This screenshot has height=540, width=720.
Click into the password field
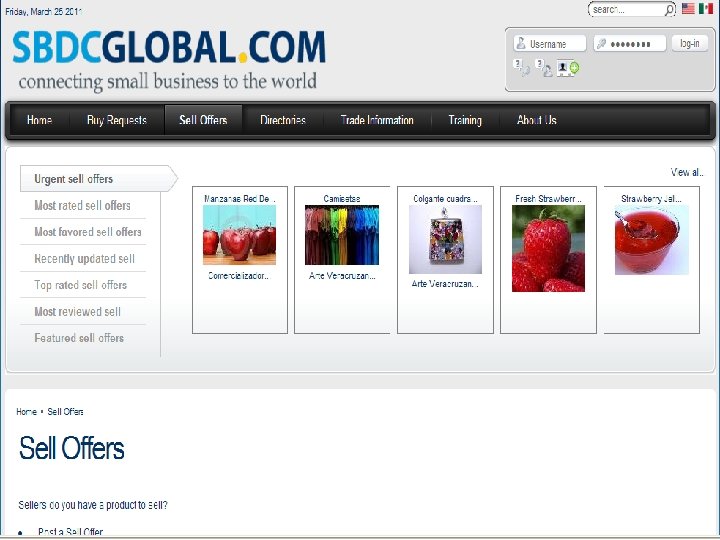click(630, 44)
